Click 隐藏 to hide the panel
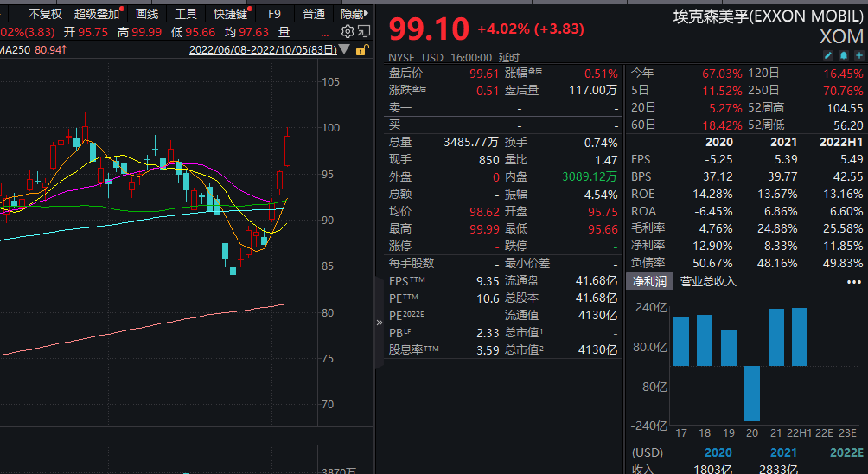 click(x=354, y=14)
